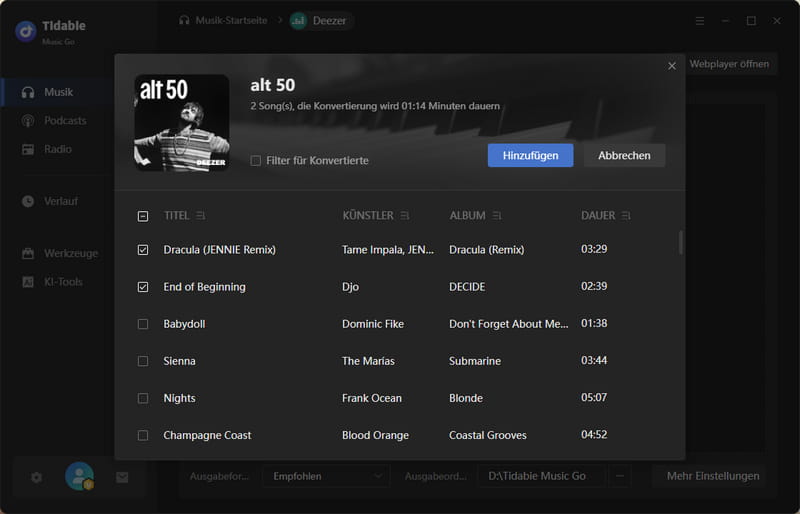
Task: Click artist Blood Orange
Action: point(375,435)
